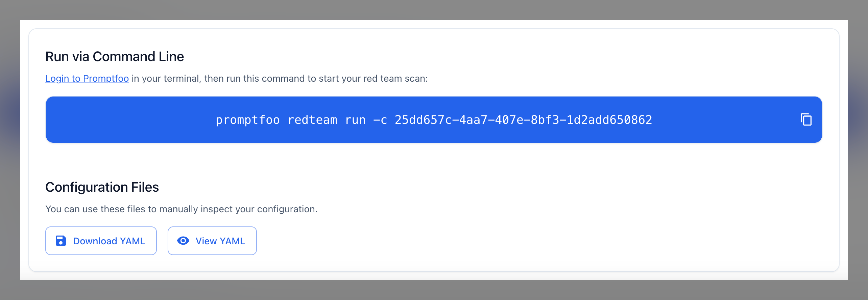Viewport: 868px width, 300px height.
Task: Click the Configuration Files heading
Action: click(102, 187)
